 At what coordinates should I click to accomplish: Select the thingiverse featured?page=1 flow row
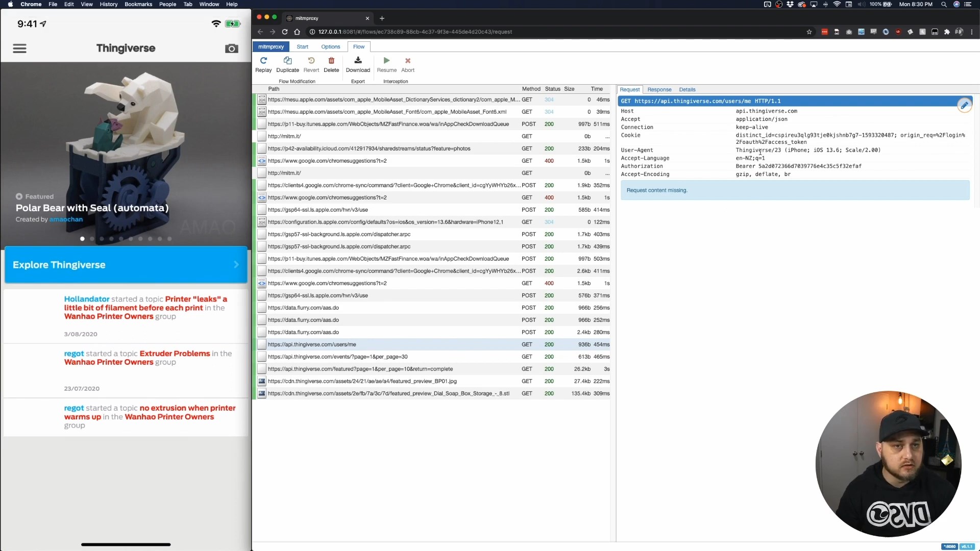432,369
